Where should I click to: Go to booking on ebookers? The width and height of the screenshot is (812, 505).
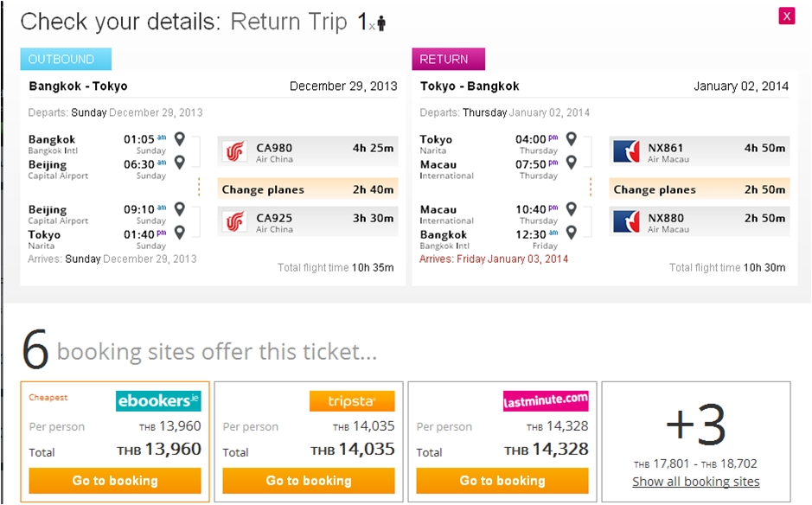tap(115, 481)
